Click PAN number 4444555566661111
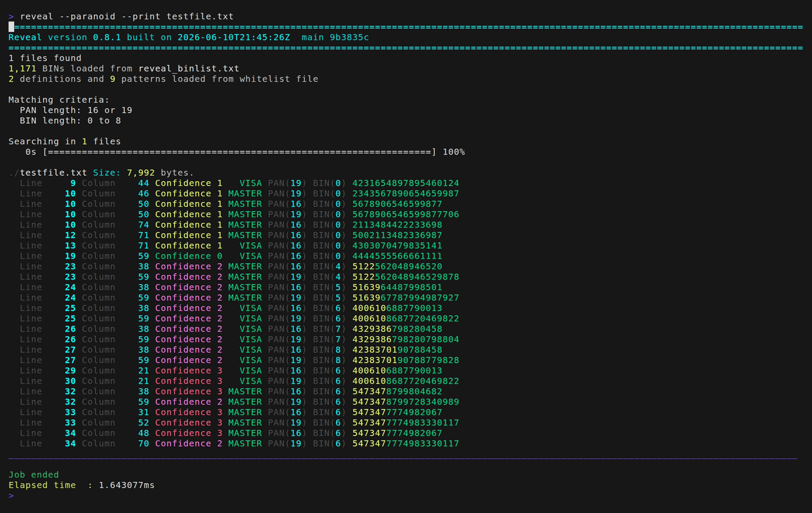The width and height of the screenshot is (812, 513). 397,256
